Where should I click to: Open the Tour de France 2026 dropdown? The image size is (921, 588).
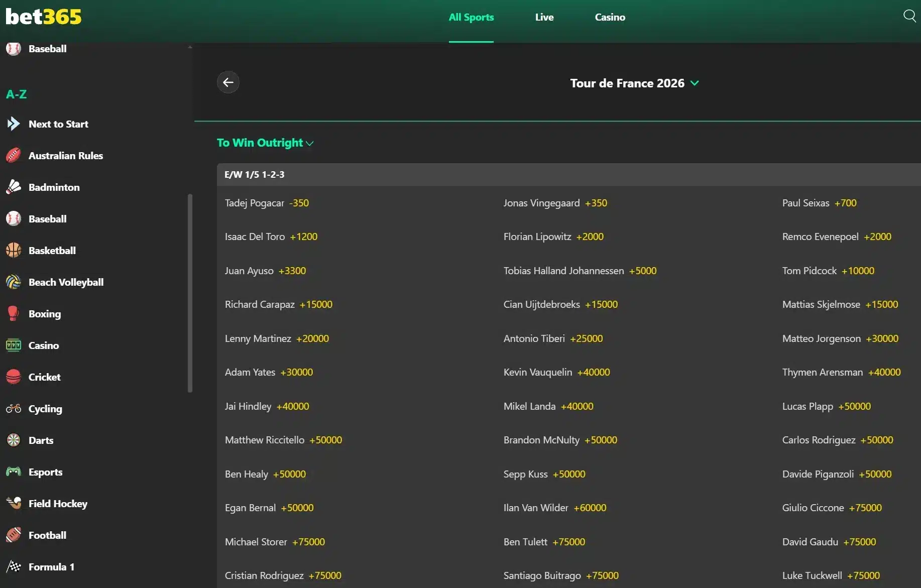click(634, 83)
